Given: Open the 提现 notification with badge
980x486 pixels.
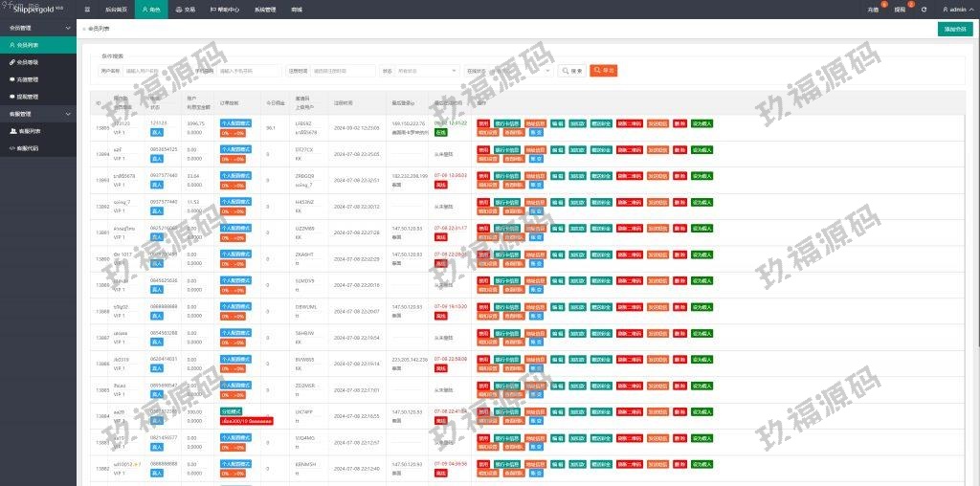Looking at the screenshot, I should pyautogui.click(x=900, y=9).
